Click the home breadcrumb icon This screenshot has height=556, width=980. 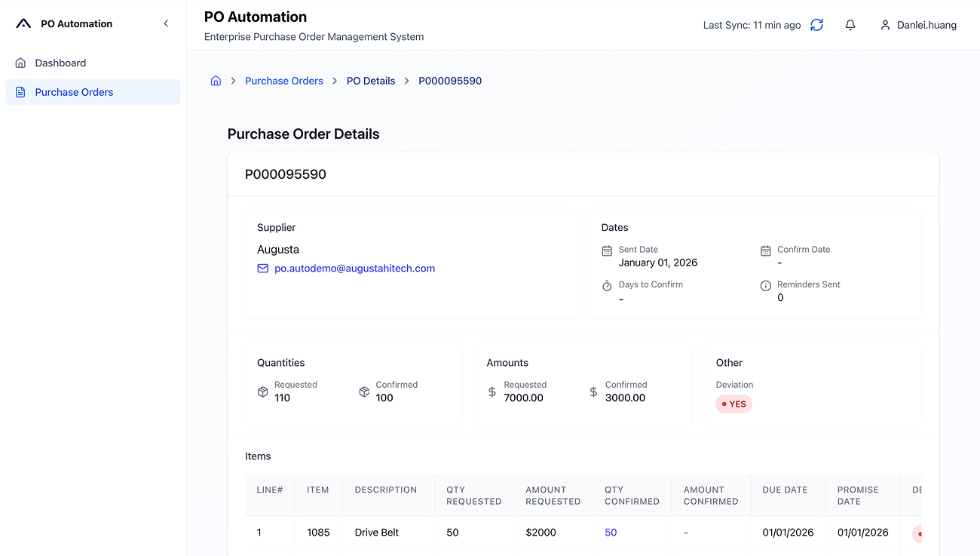216,81
